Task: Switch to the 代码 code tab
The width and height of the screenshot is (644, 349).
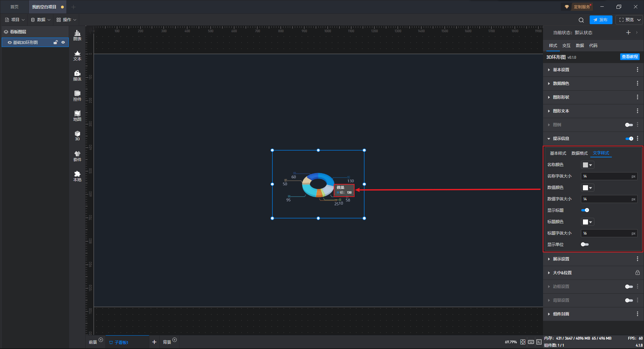Action: pyautogui.click(x=593, y=46)
